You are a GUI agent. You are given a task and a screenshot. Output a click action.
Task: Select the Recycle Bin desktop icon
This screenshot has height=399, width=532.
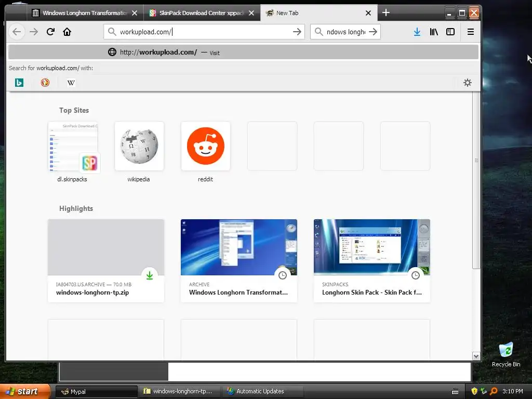pyautogui.click(x=506, y=354)
